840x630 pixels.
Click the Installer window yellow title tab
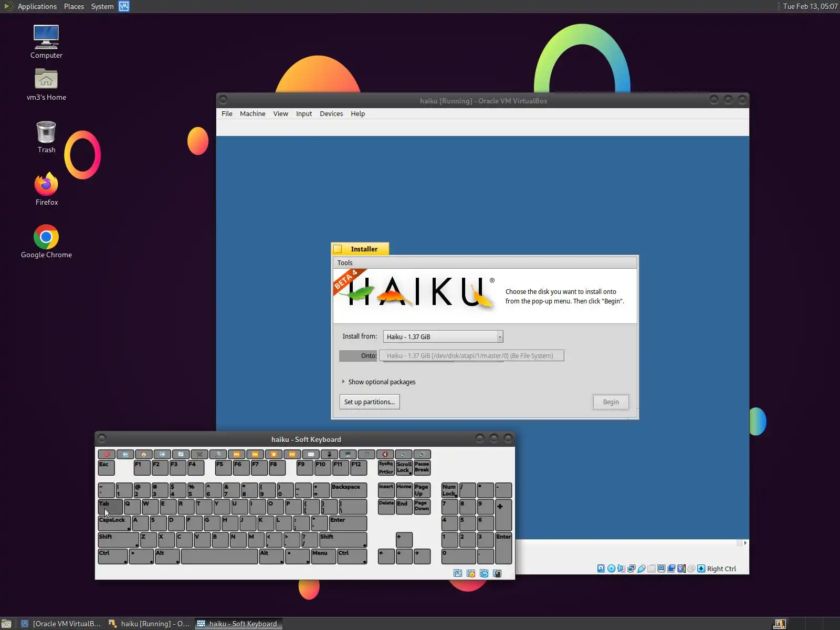pos(360,249)
